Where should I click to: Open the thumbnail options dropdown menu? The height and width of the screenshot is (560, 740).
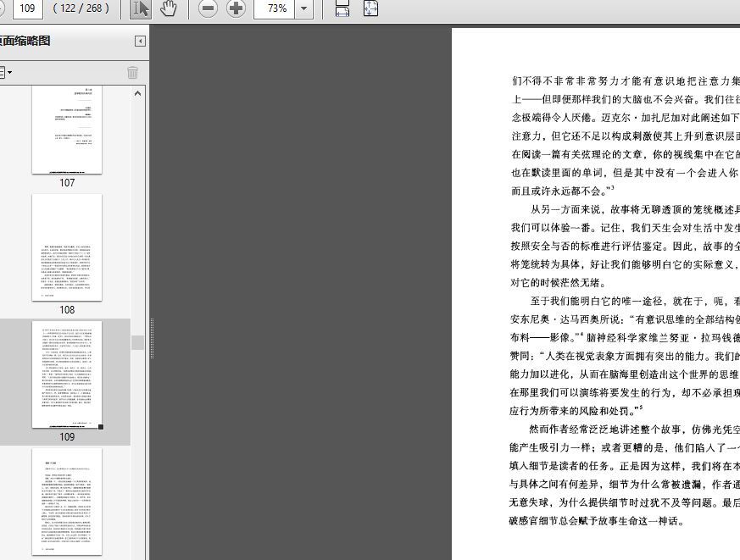pos(5,72)
